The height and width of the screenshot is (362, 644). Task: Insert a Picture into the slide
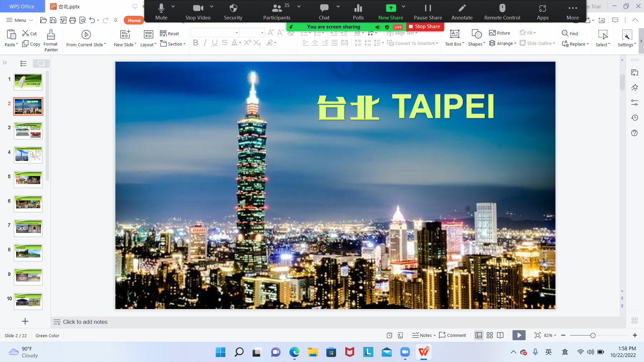tap(499, 33)
